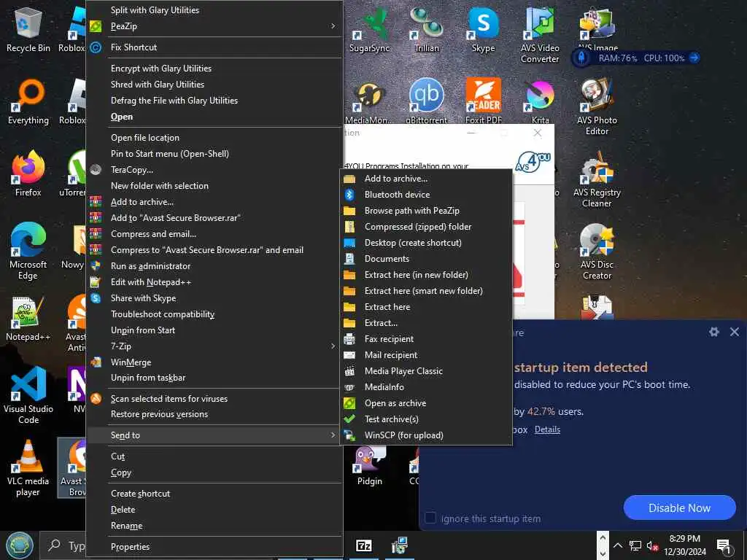The width and height of the screenshot is (747, 560).
Task: Click the Disable Now button
Action: click(679, 507)
